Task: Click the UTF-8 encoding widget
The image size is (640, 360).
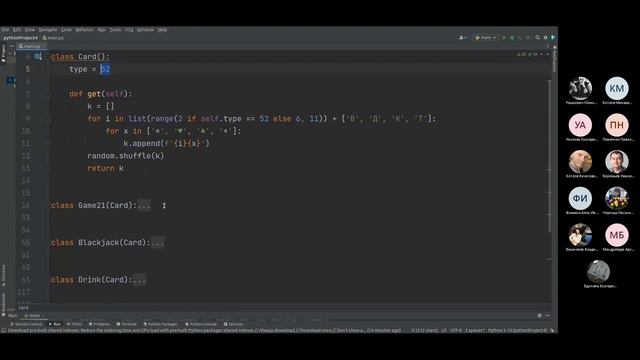Action: pyautogui.click(x=456, y=330)
